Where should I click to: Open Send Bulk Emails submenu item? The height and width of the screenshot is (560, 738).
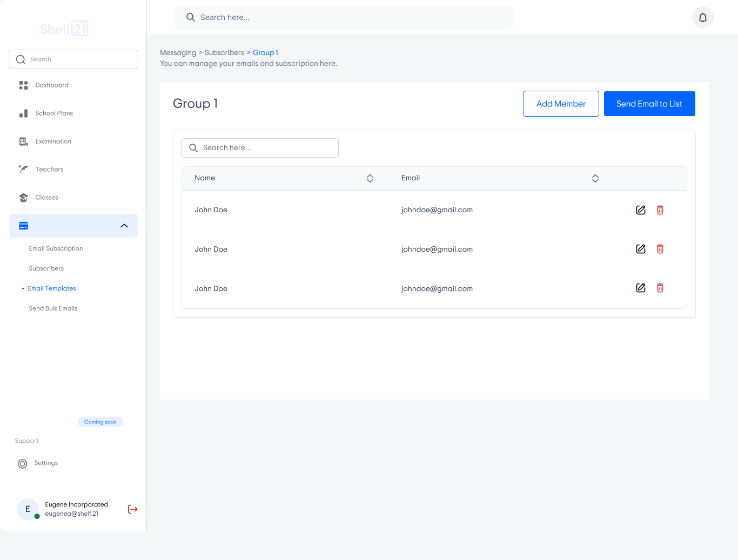pos(53,308)
